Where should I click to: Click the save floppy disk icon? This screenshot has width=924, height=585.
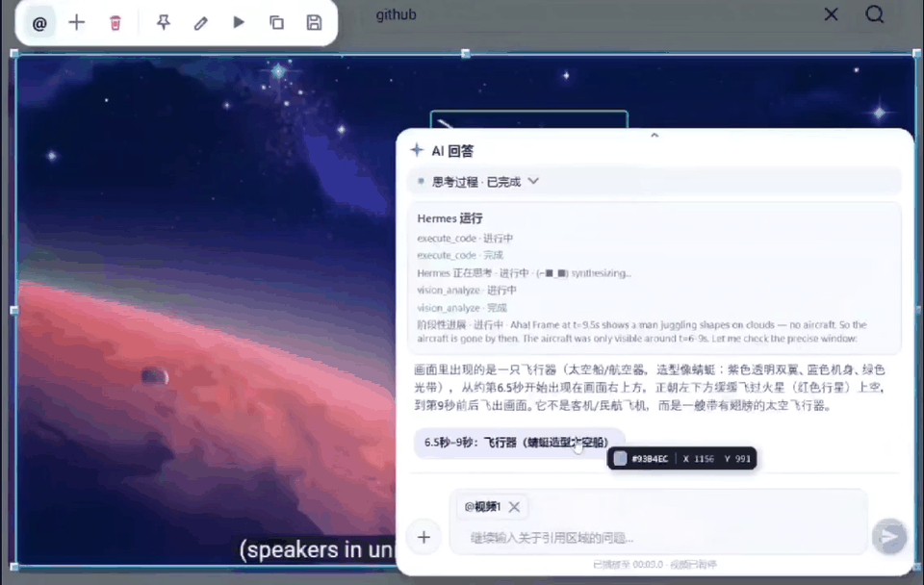click(314, 23)
